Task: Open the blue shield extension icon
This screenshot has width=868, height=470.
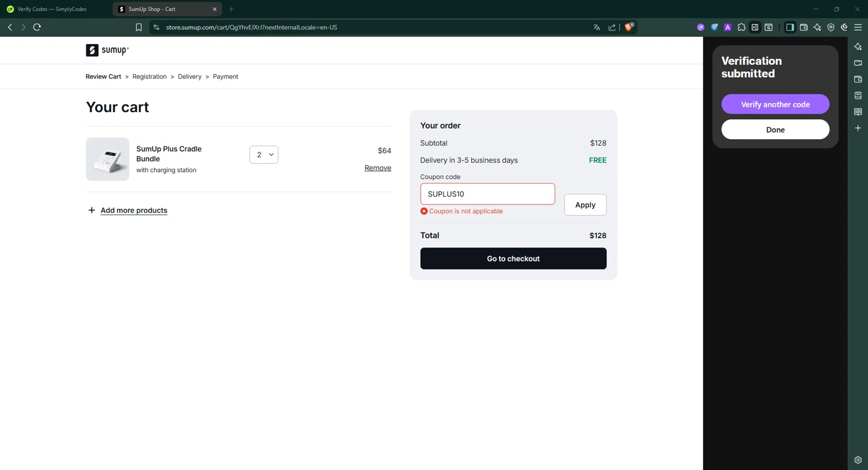Action: [x=715, y=27]
